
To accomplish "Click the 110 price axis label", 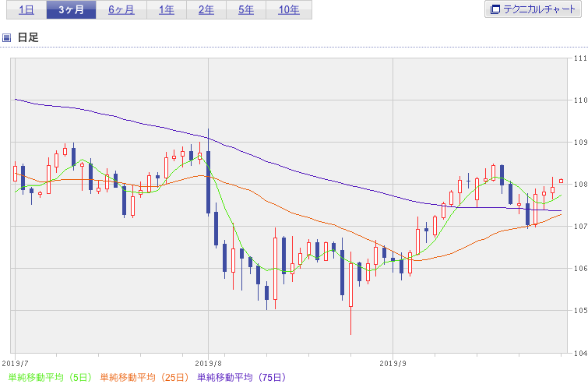I will point(580,100).
